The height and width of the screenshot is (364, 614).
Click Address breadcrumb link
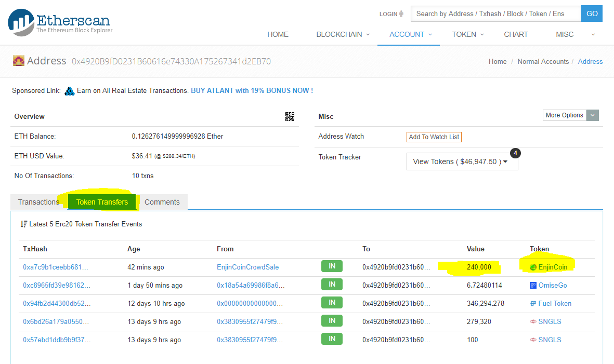point(590,62)
